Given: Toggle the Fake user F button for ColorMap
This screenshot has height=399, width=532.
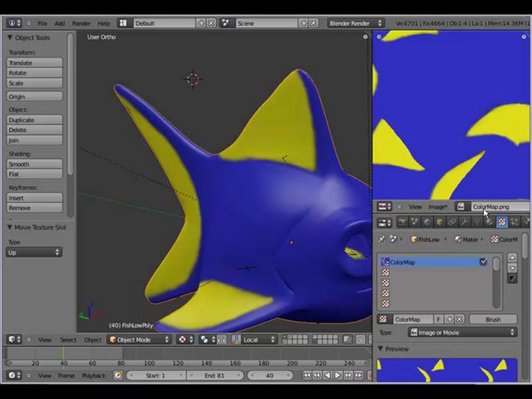Looking at the screenshot, I should (x=438, y=319).
